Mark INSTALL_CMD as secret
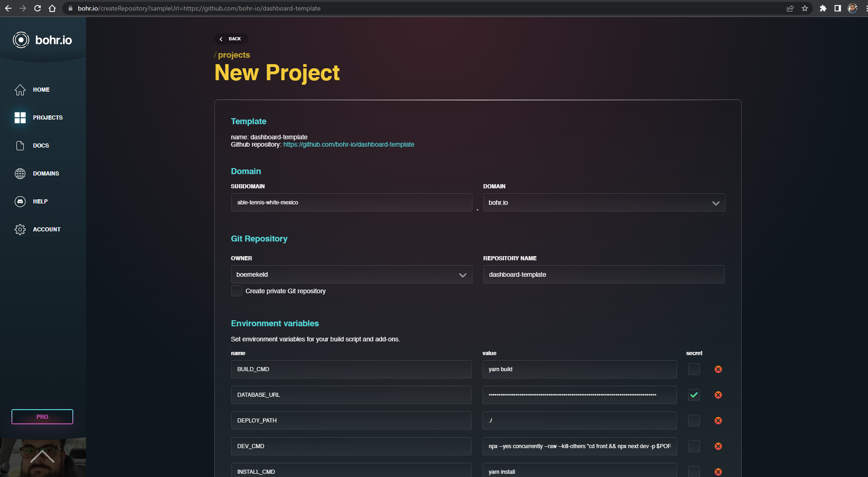868x477 pixels. 694,472
